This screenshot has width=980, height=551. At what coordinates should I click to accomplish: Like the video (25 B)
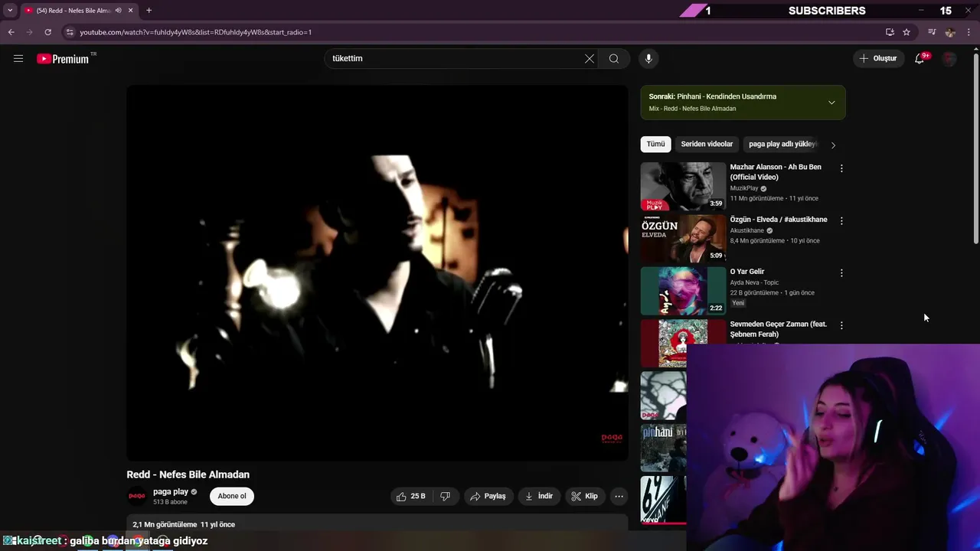[410, 496]
